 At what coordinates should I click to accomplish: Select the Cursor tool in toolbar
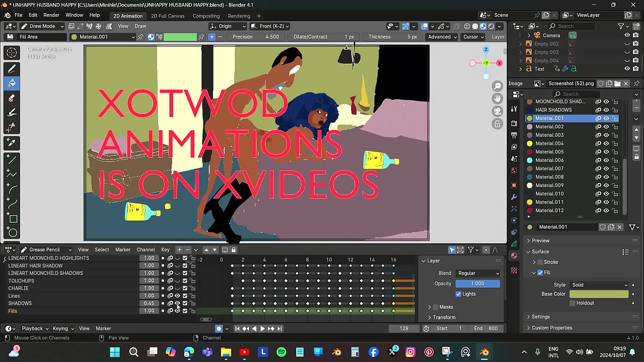point(12,53)
